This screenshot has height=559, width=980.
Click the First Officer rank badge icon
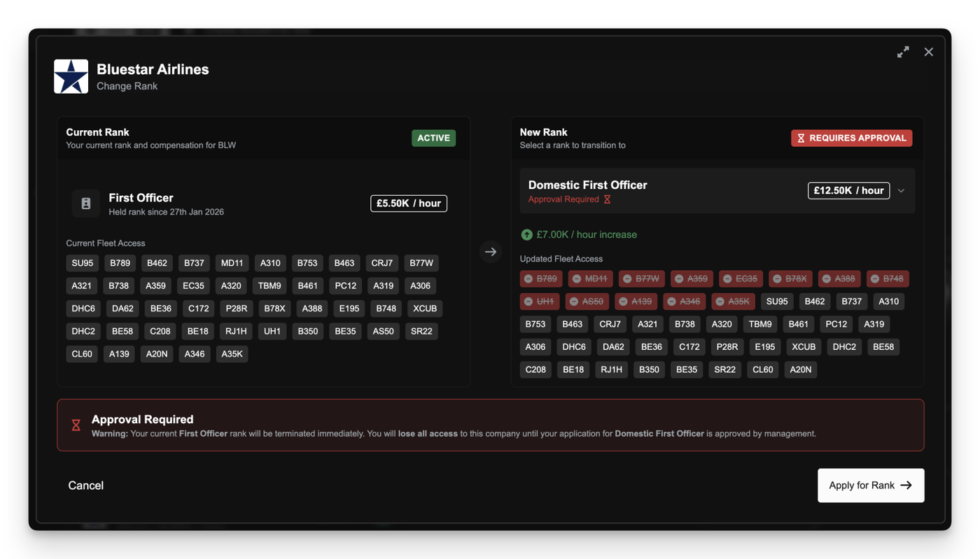pyautogui.click(x=86, y=204)
